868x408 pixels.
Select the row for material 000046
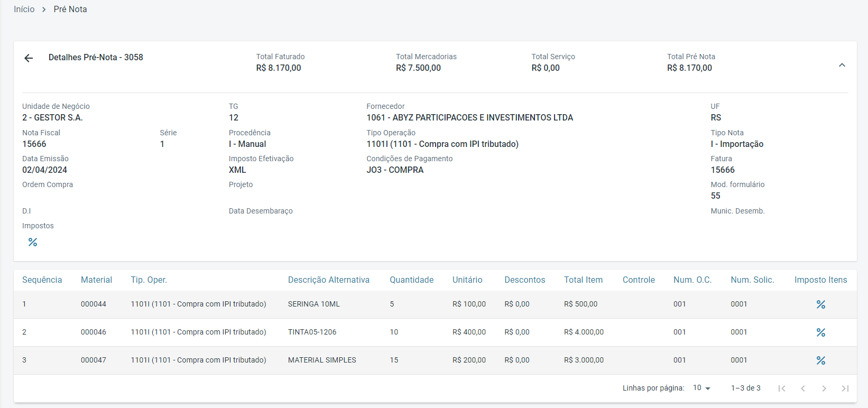94,332
